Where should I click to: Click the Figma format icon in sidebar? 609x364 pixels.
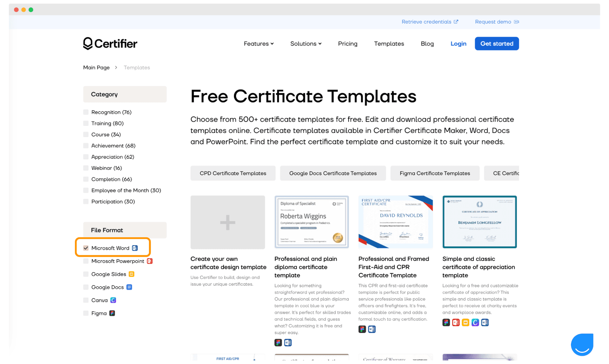pyautogui.click(x=112, y=313)
